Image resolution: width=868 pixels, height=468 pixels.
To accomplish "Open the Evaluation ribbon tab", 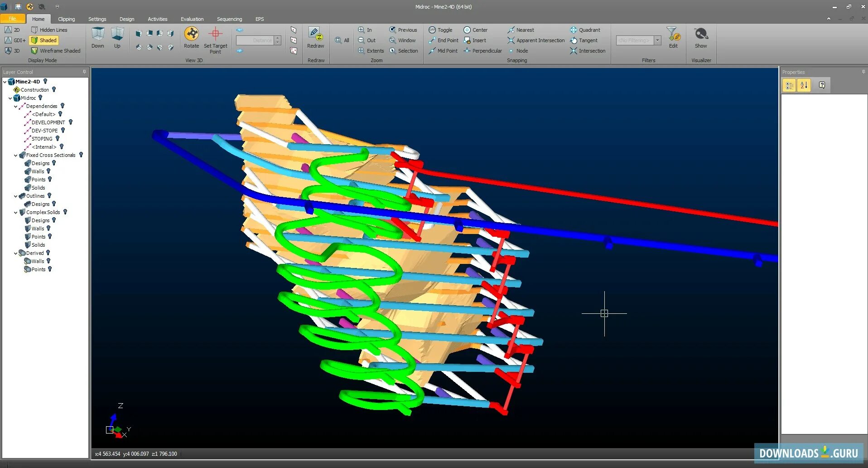I will coord(192,19).
